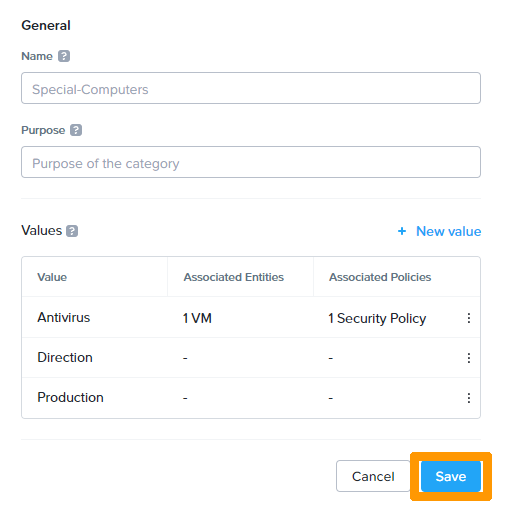Open the three-dot menu for Production row
This screenshot has height=519, width=507.
point(469,398)
